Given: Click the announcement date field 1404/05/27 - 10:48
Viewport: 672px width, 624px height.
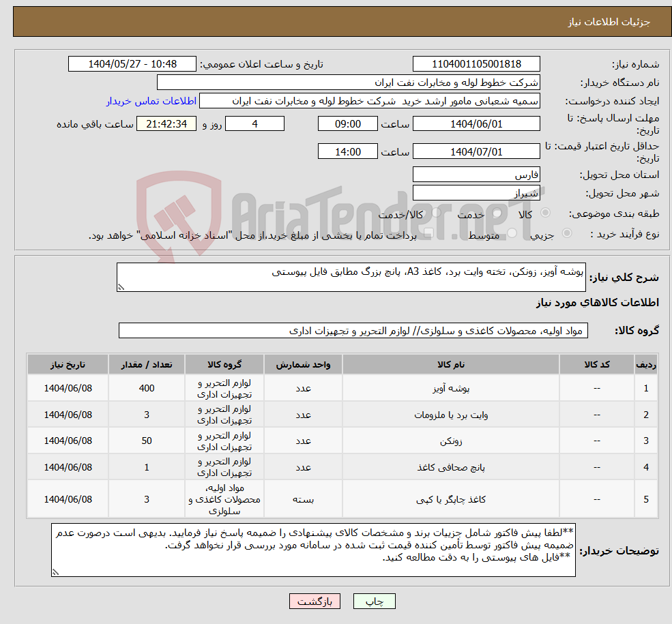Looking at the screenshot, I should tap(132, 64).
